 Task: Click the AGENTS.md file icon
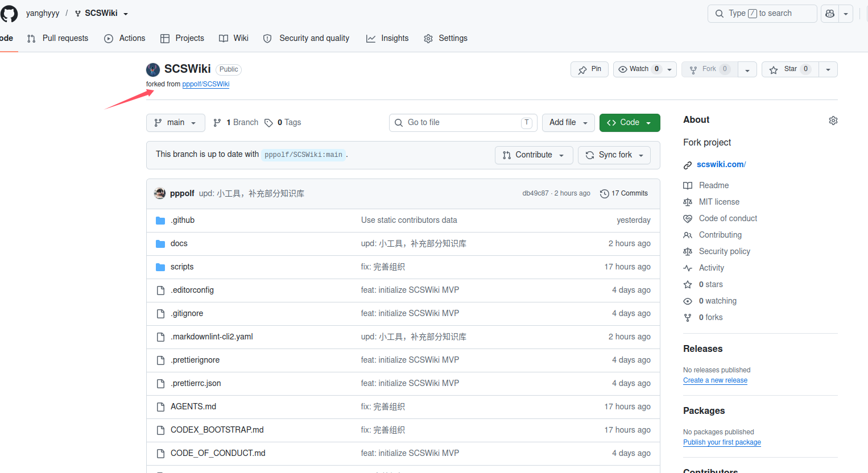click(160, 407)
